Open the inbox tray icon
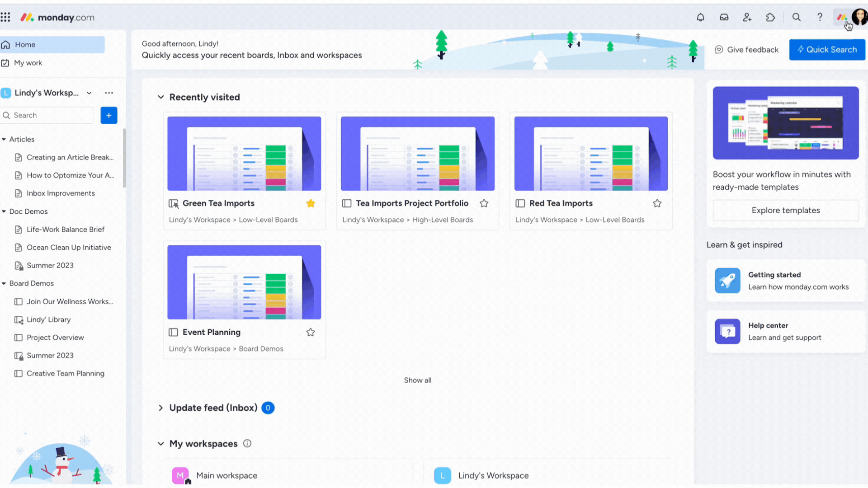The height and width of the screenshot is (488, 868). pos(724,17)
